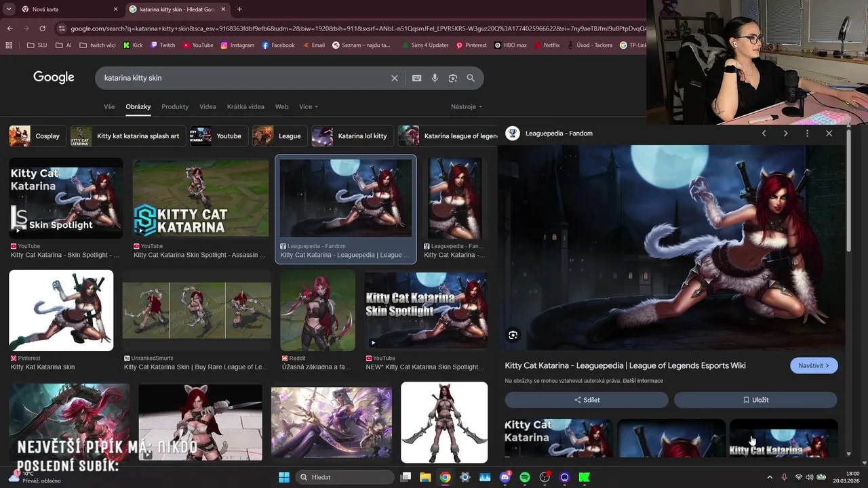Switch to the Nová karta browser tab

[x=68, y=9]
